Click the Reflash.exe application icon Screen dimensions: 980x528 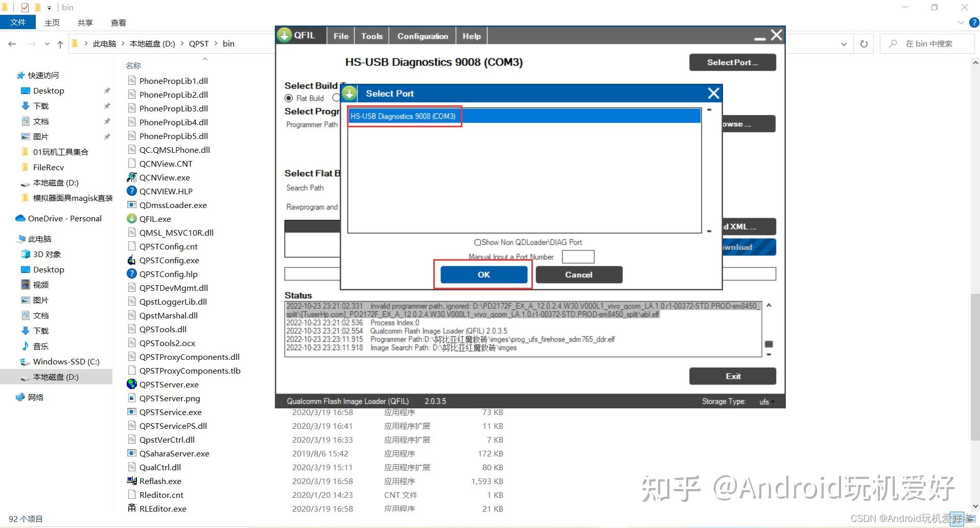(132, 481)
